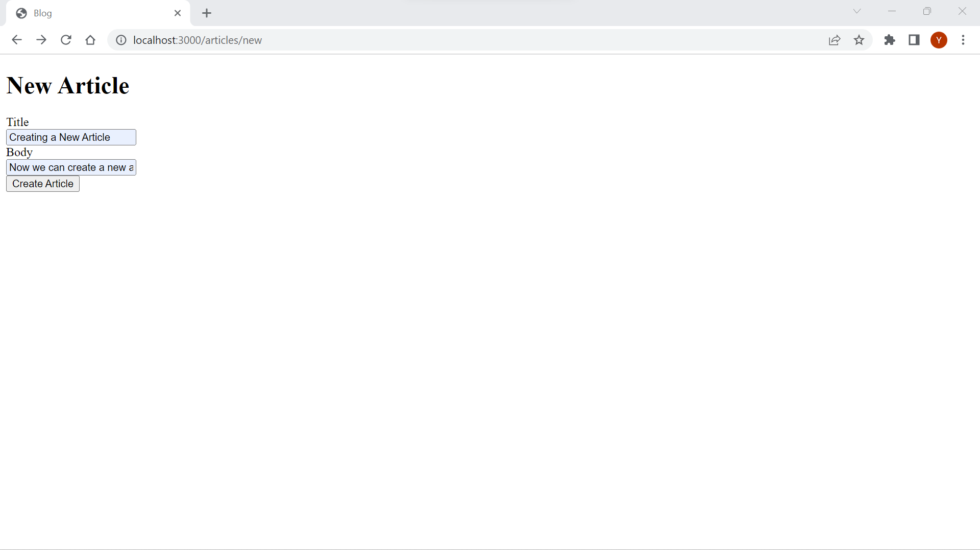The height and width of the screenshot is (550, 980).
Task: Click the New Article heading
Action: [67, 85]
